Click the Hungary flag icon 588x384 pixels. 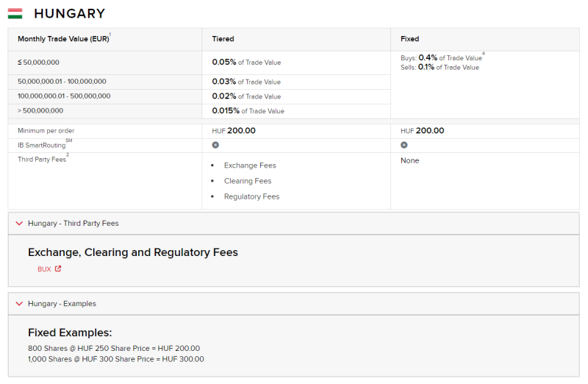coord(15,13)
